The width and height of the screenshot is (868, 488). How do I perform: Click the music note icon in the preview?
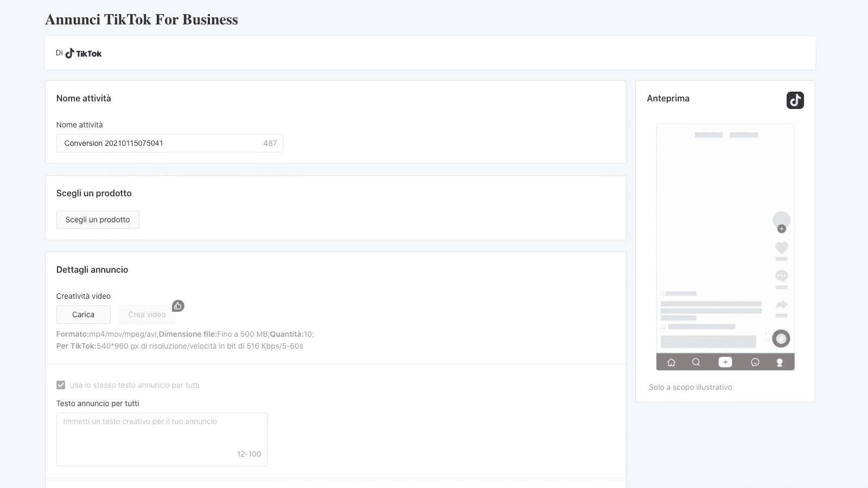point(663,327)
